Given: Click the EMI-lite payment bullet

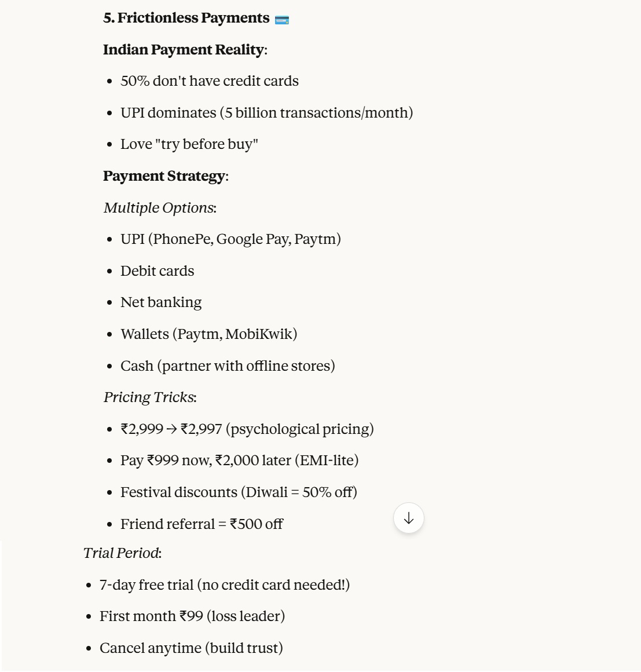Looking at the screenshot, I should point(239,461).
